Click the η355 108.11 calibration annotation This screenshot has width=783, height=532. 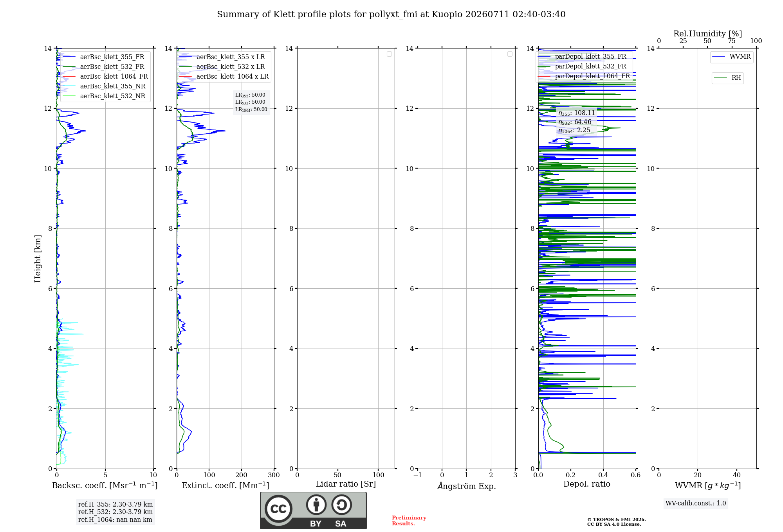coord(577,113)
